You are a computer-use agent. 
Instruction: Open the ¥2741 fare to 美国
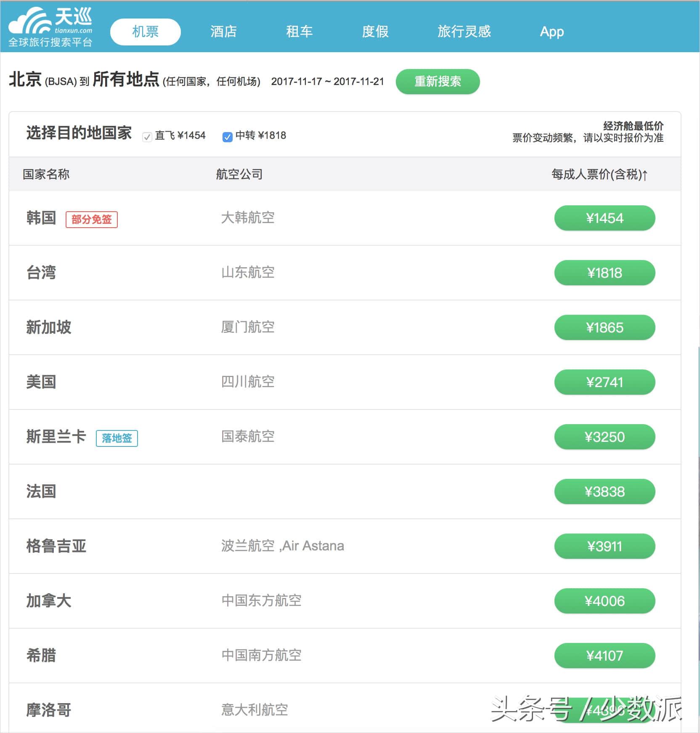click(x=605, y=382)
